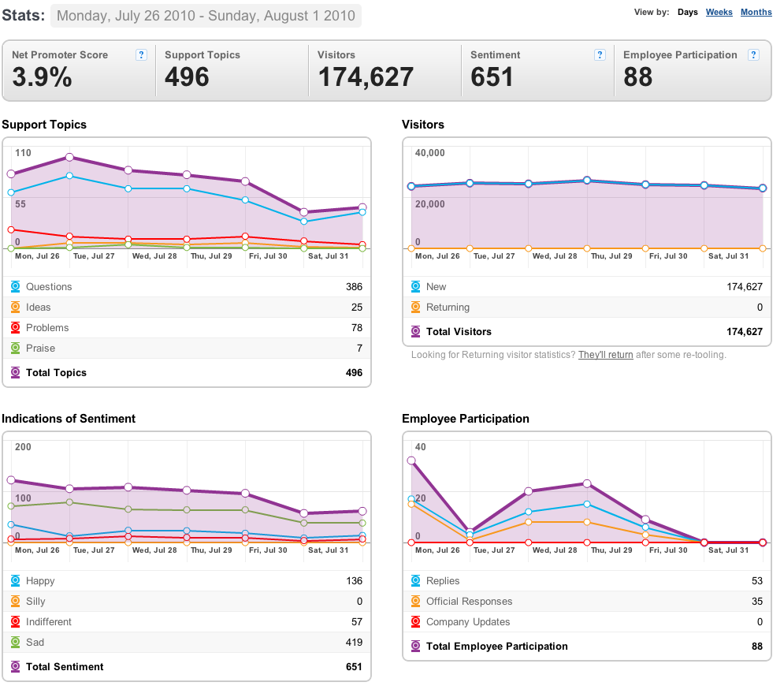This screenshot has height=686, width=784.
Task: Open the Net Promoter Score help icon
Action: point(142,55)
